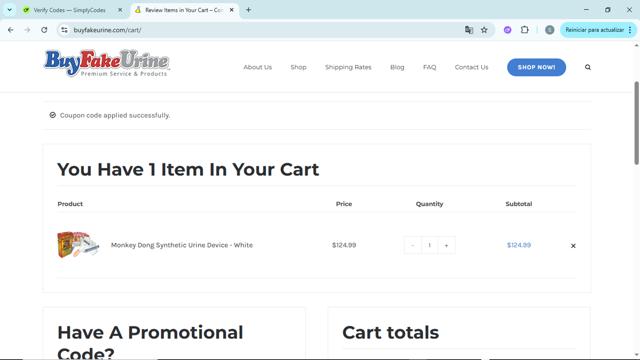This screenshot has width=640, height=360.
Task: Open the Shop menu item
Action: coord(298,67)
